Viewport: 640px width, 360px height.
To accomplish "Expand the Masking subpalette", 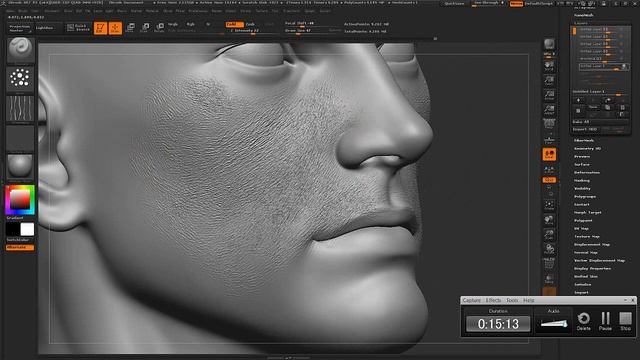I will [582, 180].
